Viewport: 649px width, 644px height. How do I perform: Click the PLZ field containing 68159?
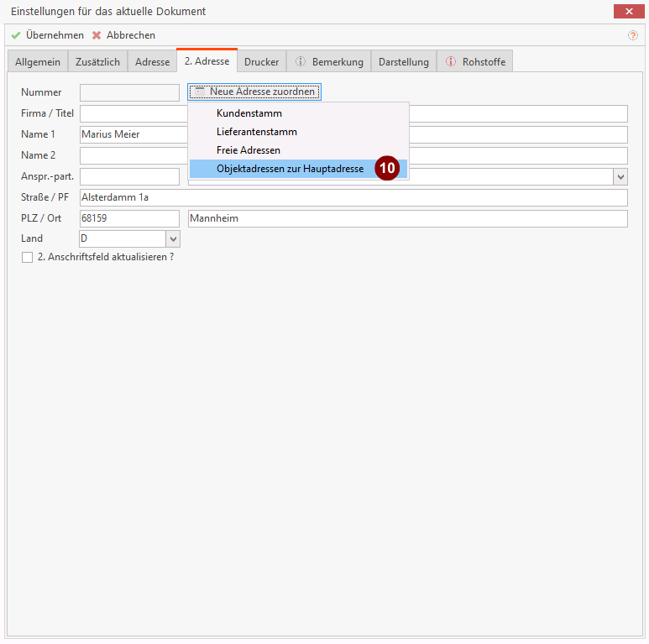pos(129,218)
